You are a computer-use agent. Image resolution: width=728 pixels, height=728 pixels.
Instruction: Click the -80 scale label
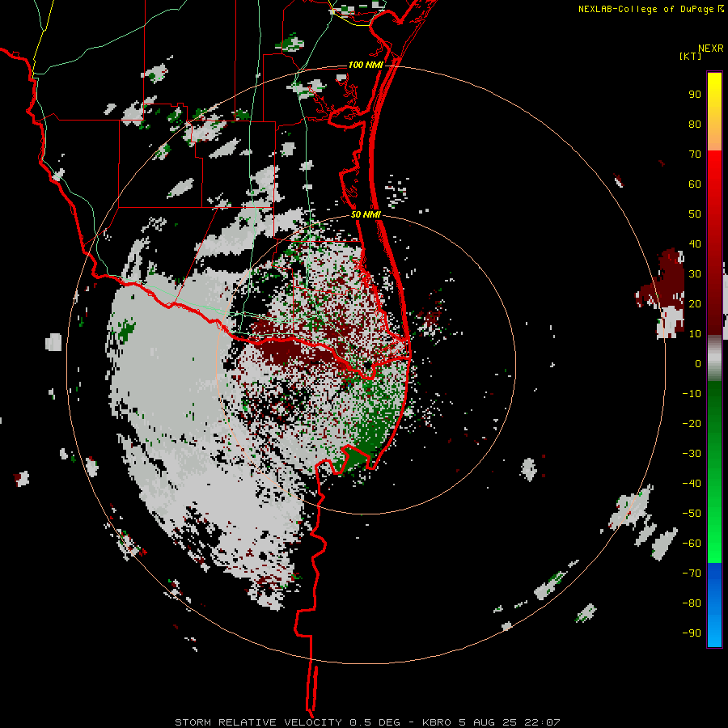coord(692,603)
